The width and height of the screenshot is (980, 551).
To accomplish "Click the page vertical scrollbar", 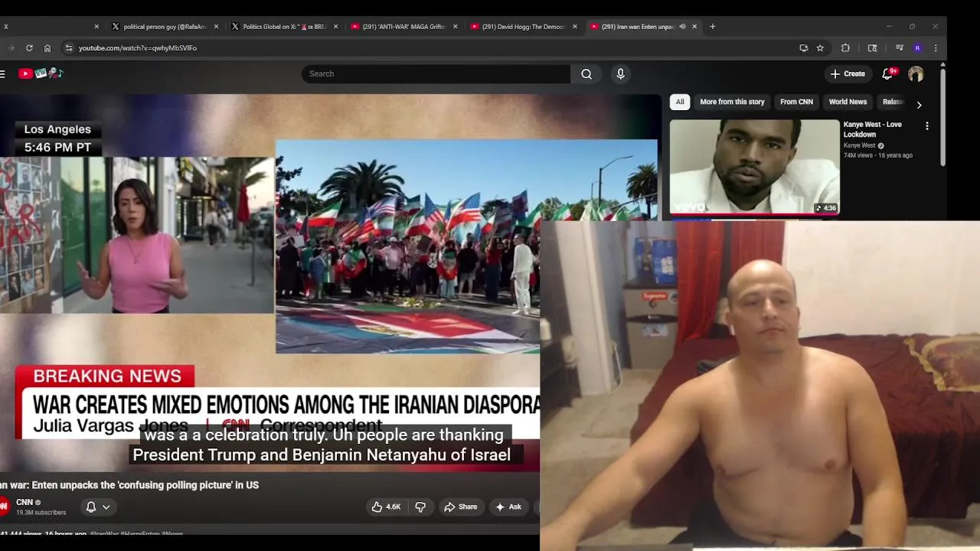I will (x=942, y=117).
